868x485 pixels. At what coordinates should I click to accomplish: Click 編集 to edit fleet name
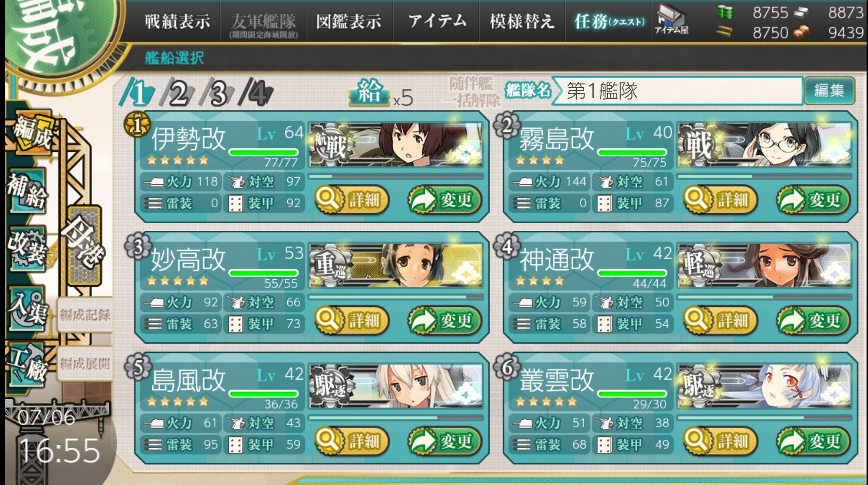(829, 90)
